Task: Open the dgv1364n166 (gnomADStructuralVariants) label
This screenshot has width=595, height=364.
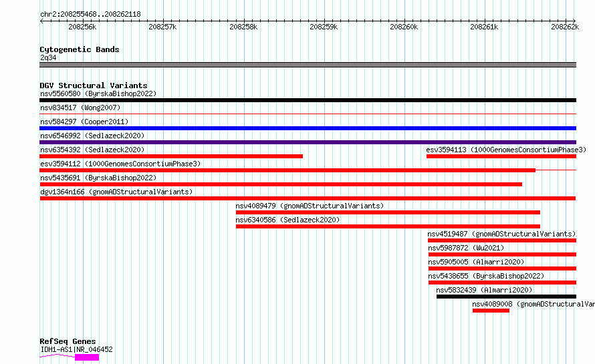Action: (116, 192)
